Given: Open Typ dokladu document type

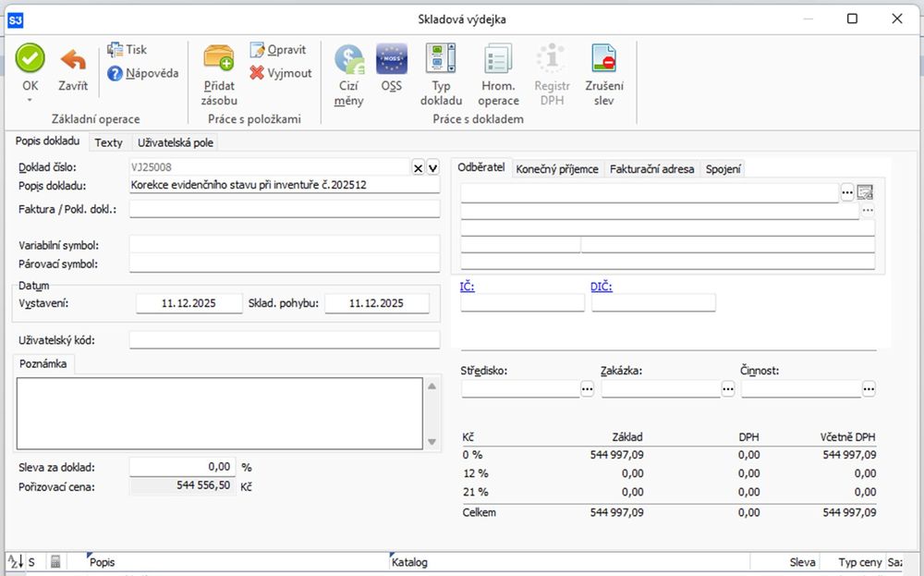Looking at the screenshot, I should click(x=441, y=60).
